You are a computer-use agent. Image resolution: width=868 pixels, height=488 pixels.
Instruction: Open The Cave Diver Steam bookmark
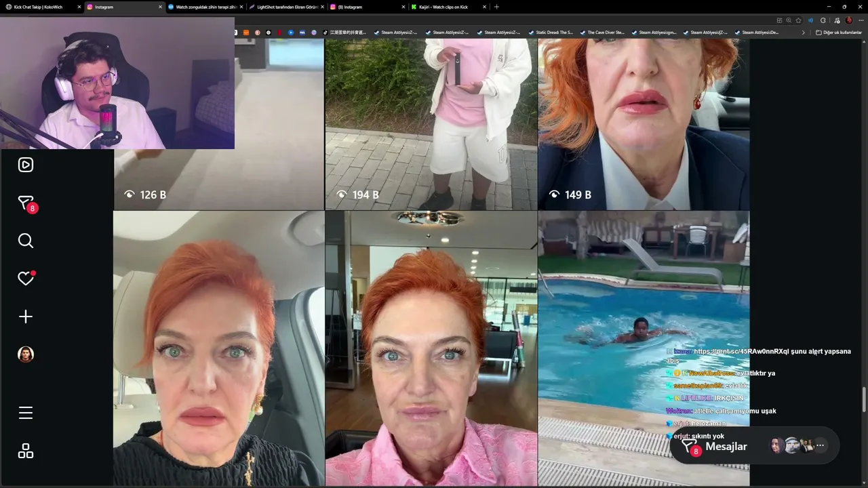(x=602, y=33)
